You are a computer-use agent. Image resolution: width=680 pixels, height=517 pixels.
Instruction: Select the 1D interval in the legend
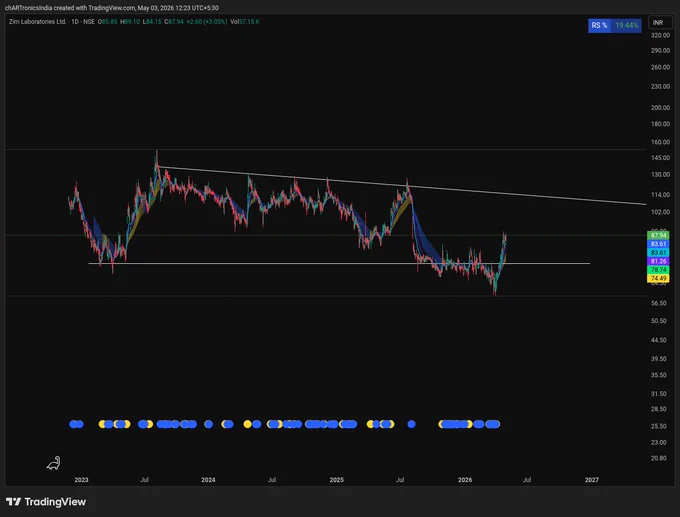tap(75, 22)
